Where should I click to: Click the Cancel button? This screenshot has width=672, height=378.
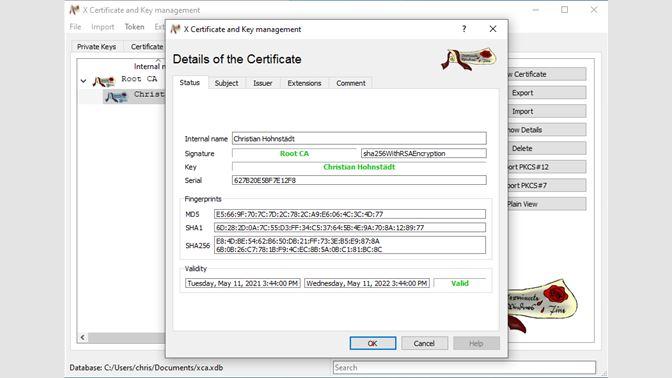coord(424,343)
